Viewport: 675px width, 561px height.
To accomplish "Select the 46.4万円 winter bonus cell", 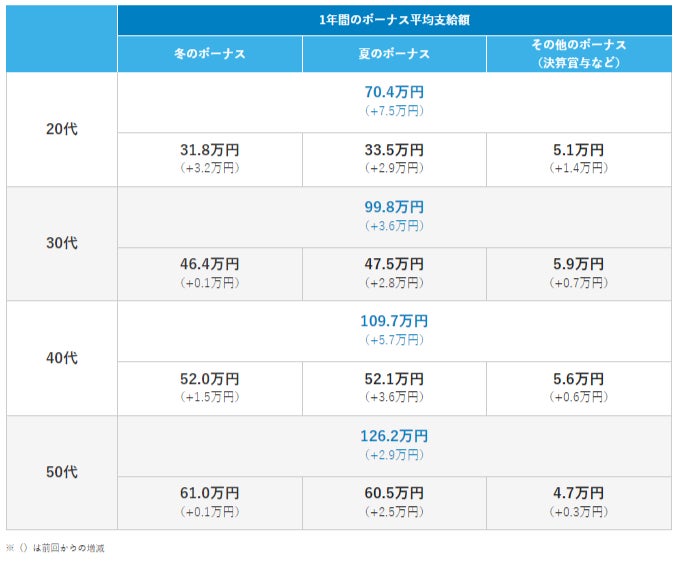I will tap(209, 264).
